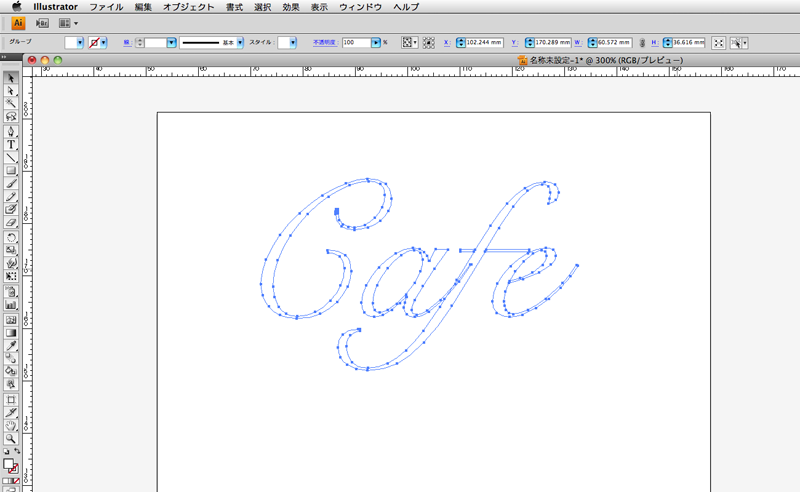Click the fill and stroke swatch in toolbox
The width and height of the screenshot is (800, 492).
coord(11,465)
